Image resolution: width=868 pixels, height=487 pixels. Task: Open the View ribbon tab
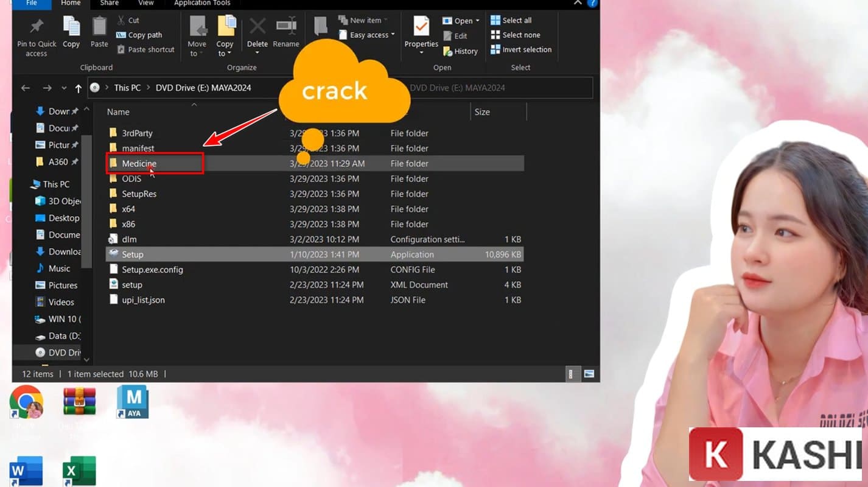pyautogui.click(x=146, y=3)
